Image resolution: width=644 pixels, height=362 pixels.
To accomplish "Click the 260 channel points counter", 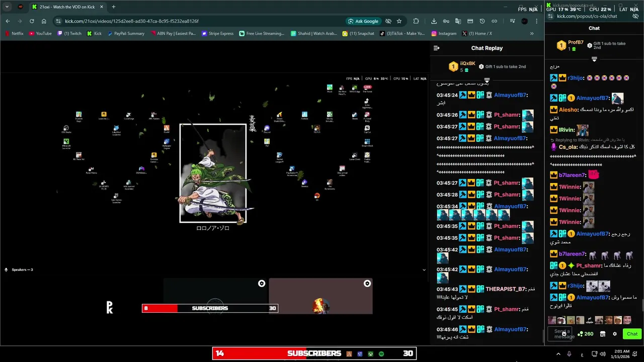I will tap(586, 334).
